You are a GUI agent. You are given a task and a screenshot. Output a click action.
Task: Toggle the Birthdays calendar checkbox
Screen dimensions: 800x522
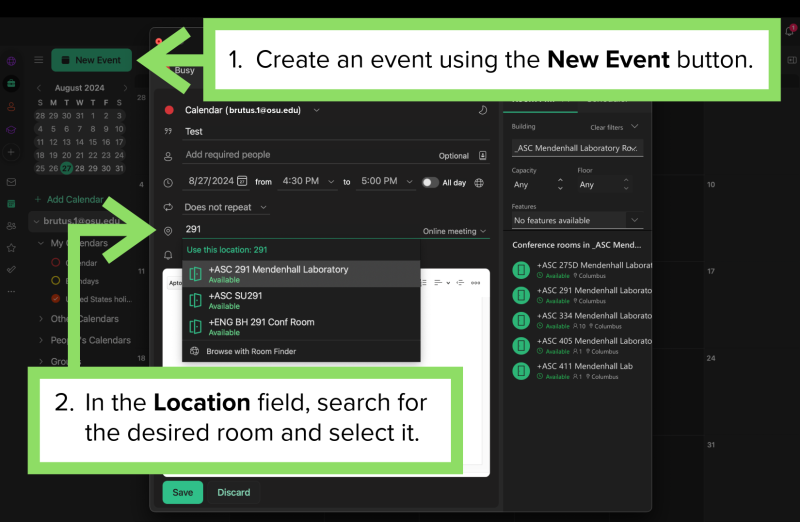point(56,280)
